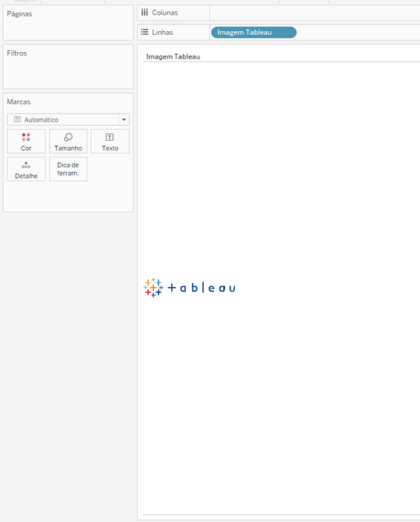
Task: Click the Colunas shelf icon
Action: point(144,13)
